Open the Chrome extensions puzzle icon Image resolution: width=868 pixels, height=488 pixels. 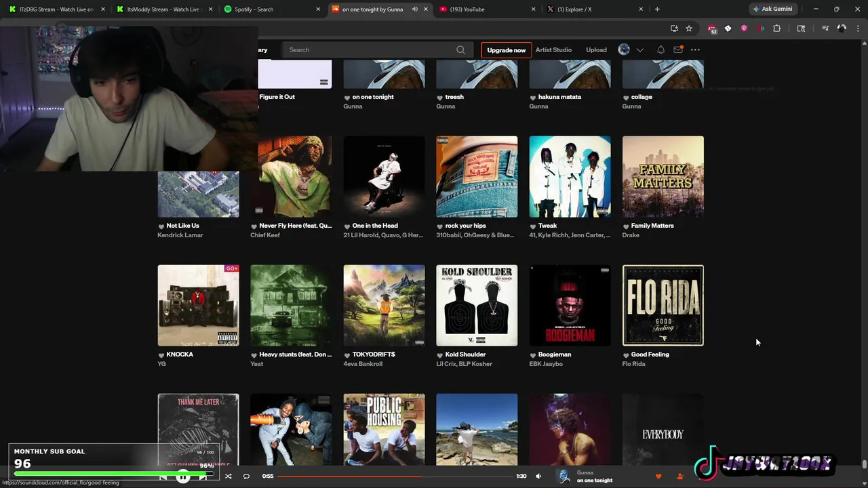point(777,28)
